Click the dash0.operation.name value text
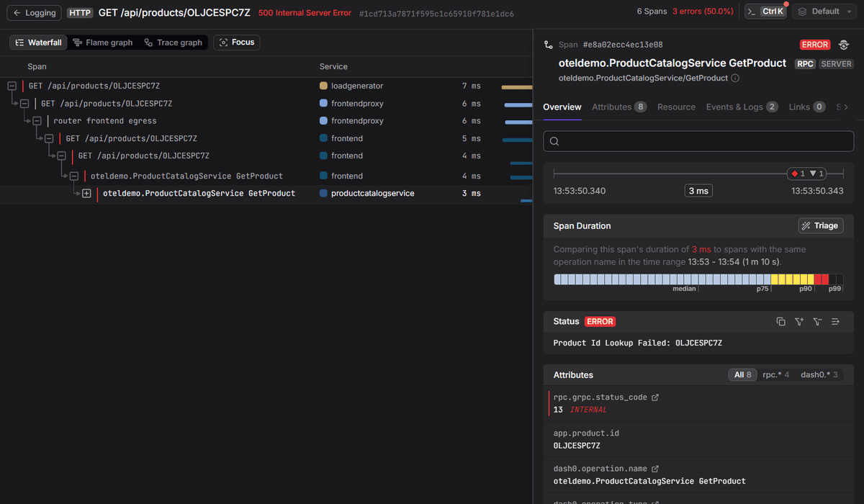Image resolution: width=864 pixels, height=504 pixels. point(649,481)
